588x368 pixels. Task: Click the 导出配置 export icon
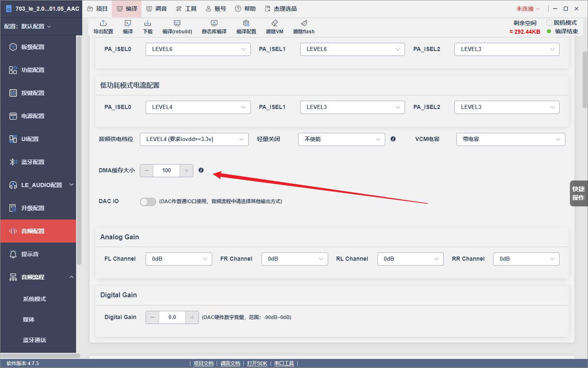[x=103, y=23]
